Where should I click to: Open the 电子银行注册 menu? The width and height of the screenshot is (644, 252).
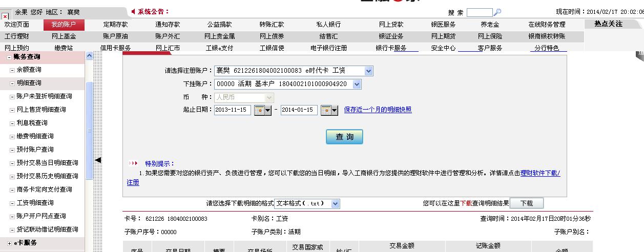point(328,48)
